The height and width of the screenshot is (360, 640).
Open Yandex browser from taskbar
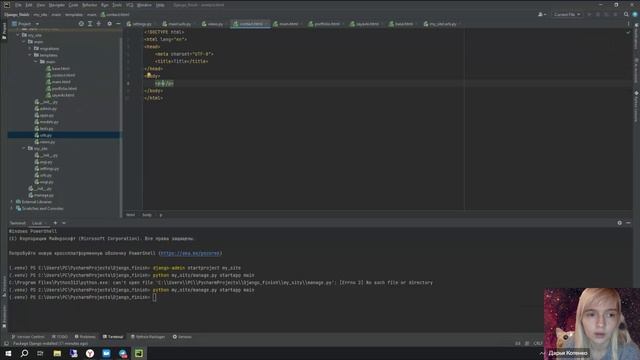point(90,353)
